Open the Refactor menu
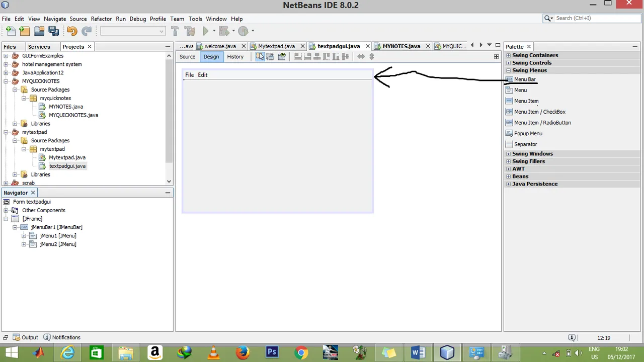The height and width of the screenshot is (362, 644). [x=101, y=19]
